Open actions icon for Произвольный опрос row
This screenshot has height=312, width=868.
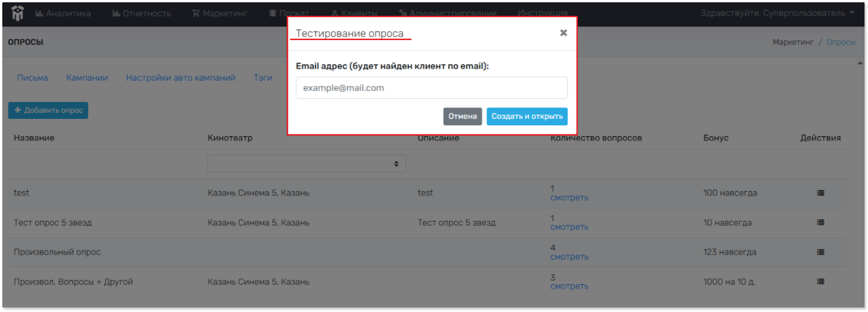click(820, 252)
